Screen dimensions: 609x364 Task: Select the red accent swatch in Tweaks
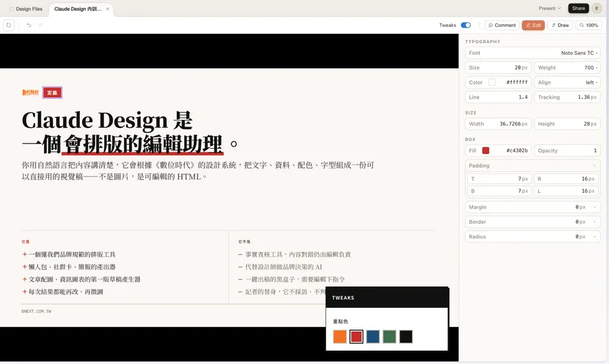pos(356,336)
